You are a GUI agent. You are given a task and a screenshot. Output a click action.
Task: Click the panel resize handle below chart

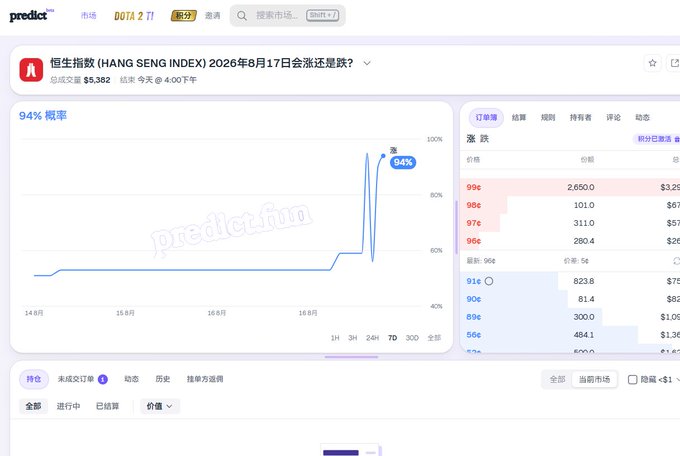(351, 357)
